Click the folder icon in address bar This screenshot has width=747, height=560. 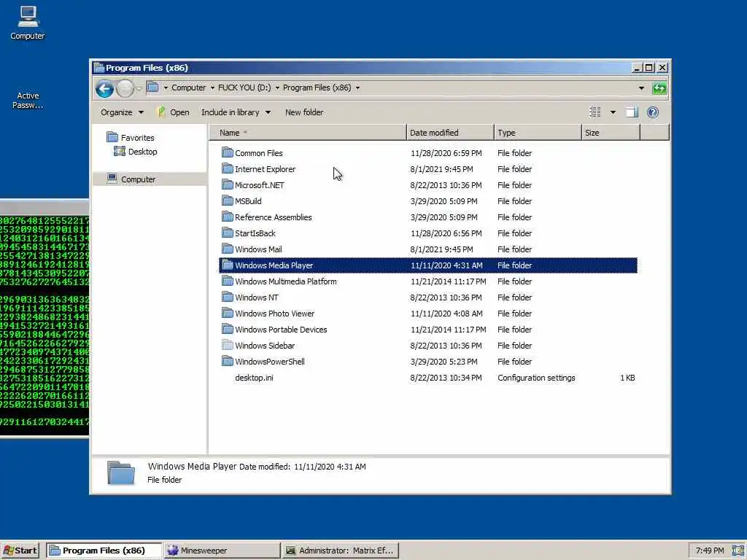152,87
